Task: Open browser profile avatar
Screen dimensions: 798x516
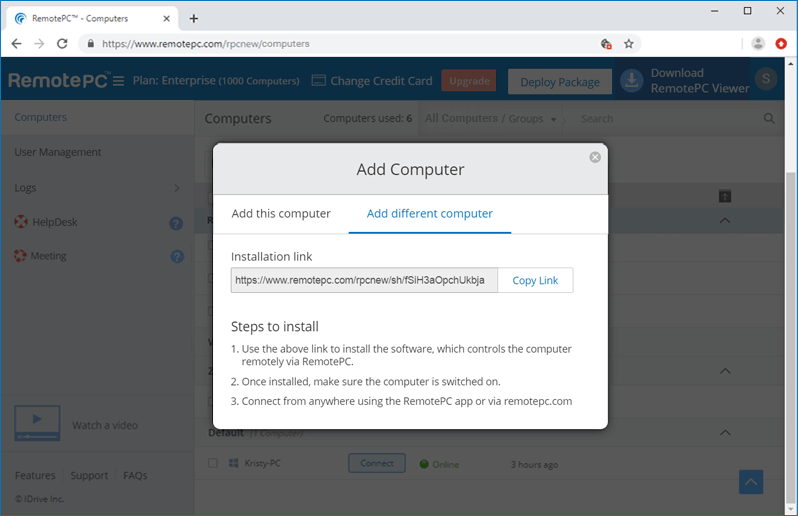Action: pos(758,44)
